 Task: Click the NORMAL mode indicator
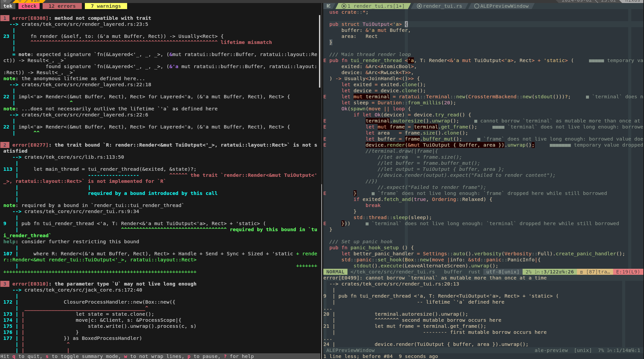pos(335,272)
